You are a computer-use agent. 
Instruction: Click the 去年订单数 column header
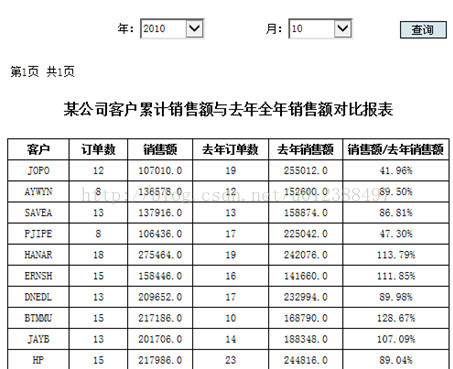pos(230,149)
